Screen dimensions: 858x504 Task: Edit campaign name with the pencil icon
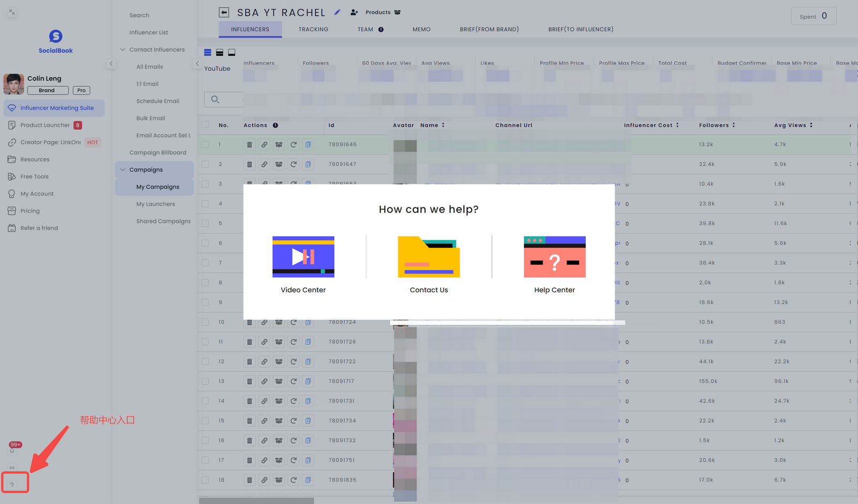tap(337, 12)
